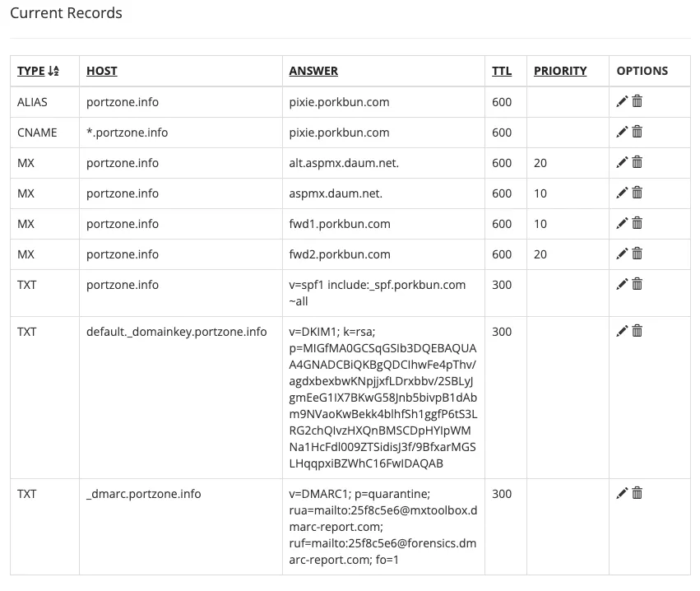Edit the CNAME *.portzone.info record
The image size is (700, 591).
click(622, 132)
